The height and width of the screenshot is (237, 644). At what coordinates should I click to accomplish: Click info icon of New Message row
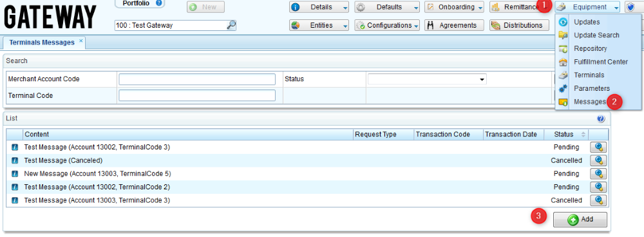pyautogui.click(x=15, y=174)
